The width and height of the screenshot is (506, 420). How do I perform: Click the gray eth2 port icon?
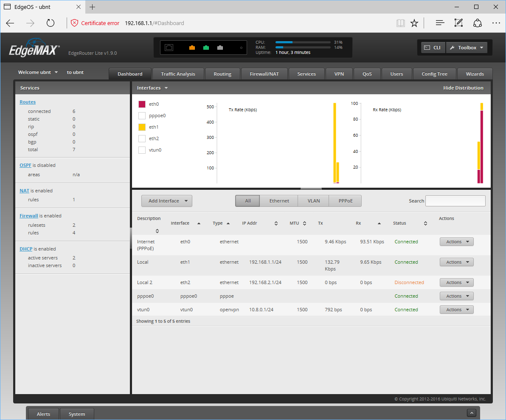click(x=220, y=48)
